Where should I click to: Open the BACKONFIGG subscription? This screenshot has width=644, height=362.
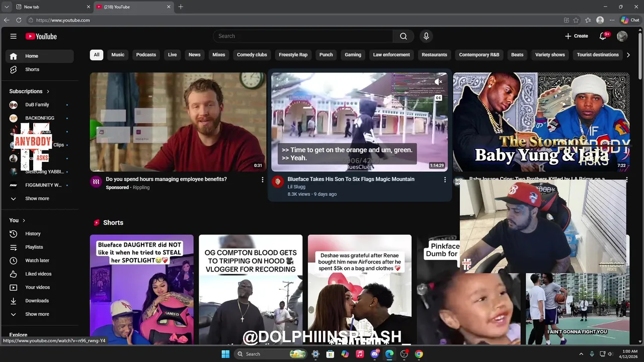40,118
